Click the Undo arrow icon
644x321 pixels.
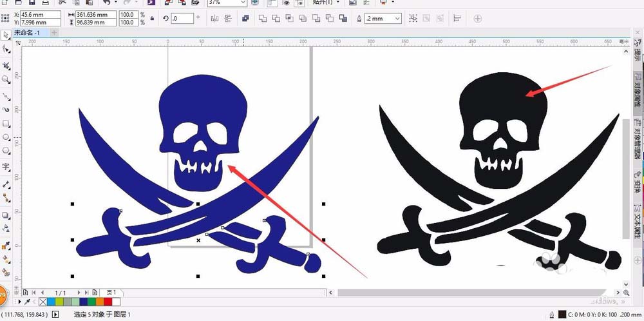tap(107, 2)
